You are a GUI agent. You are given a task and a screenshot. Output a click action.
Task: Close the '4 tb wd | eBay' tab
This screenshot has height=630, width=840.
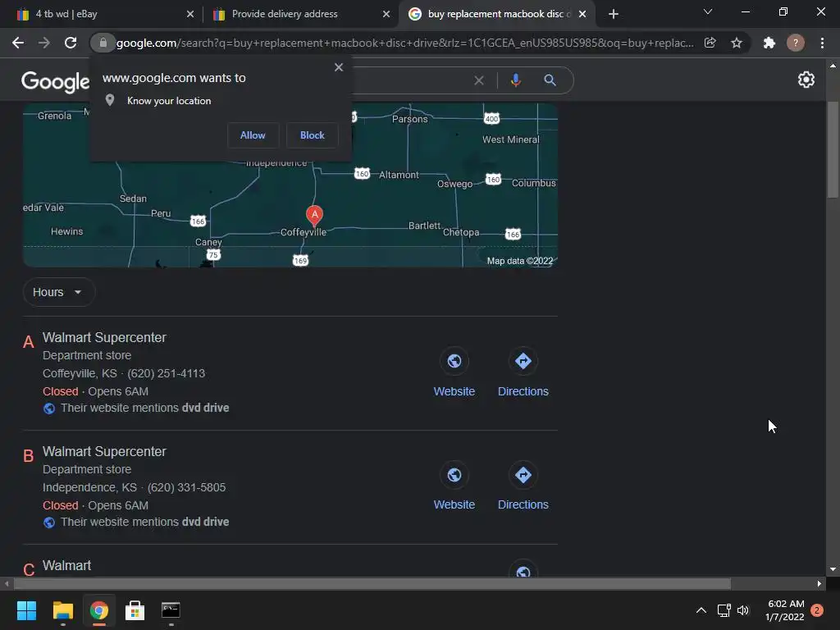pos(190,14)
